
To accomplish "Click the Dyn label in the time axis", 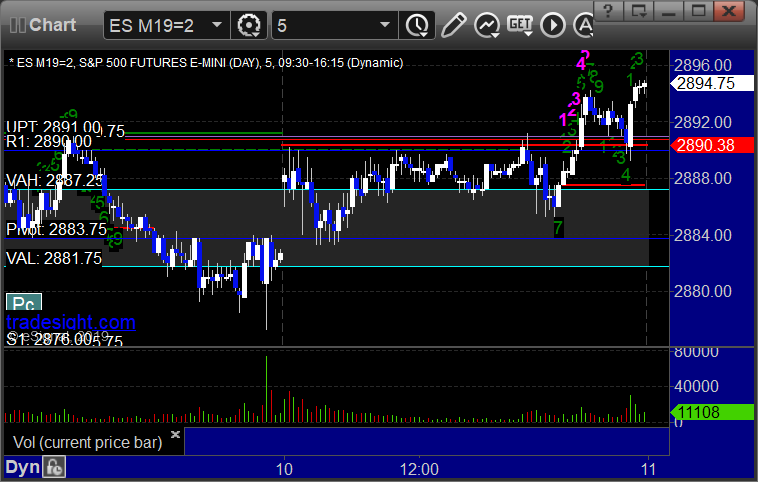I will 22,467.
